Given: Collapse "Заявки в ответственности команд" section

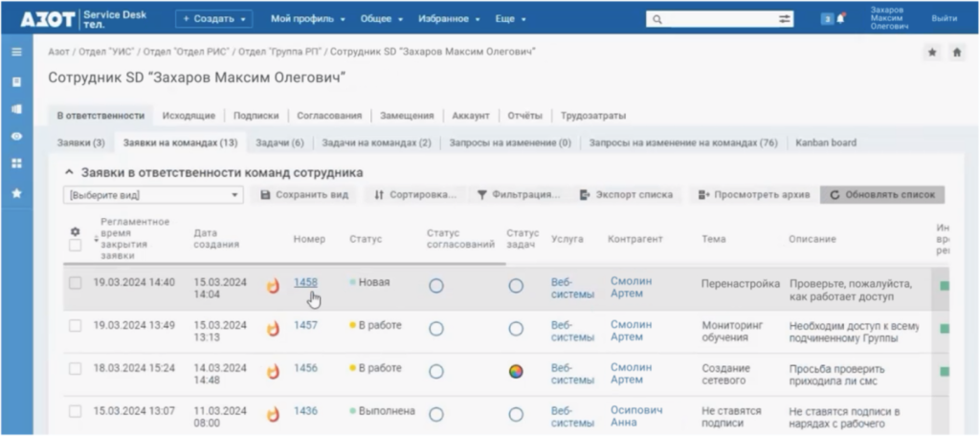Looking at the screenshot, I should click(69, 173).
